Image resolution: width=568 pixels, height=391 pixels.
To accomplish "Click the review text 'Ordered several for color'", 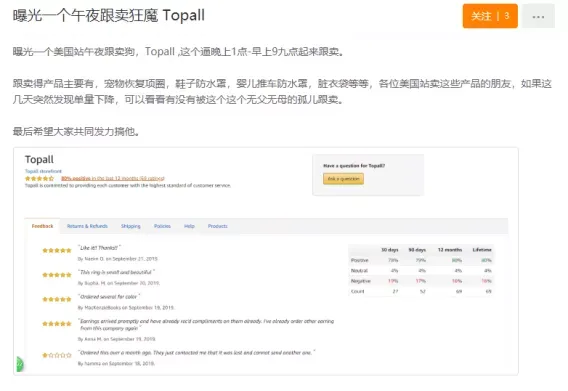I will click(x=109, y=297).
